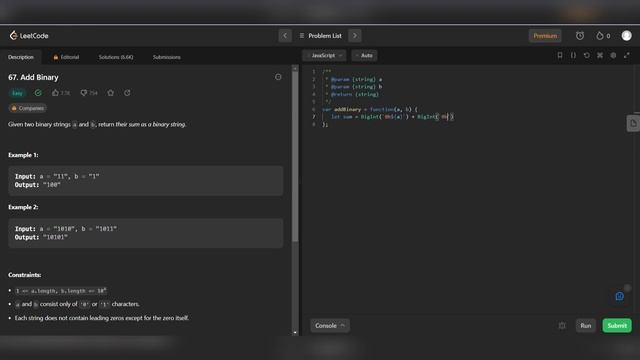Toggle fullscreen editor icon
Image resolution: width=640 pixels, height=360 pixels.
(x=627, y=56)
